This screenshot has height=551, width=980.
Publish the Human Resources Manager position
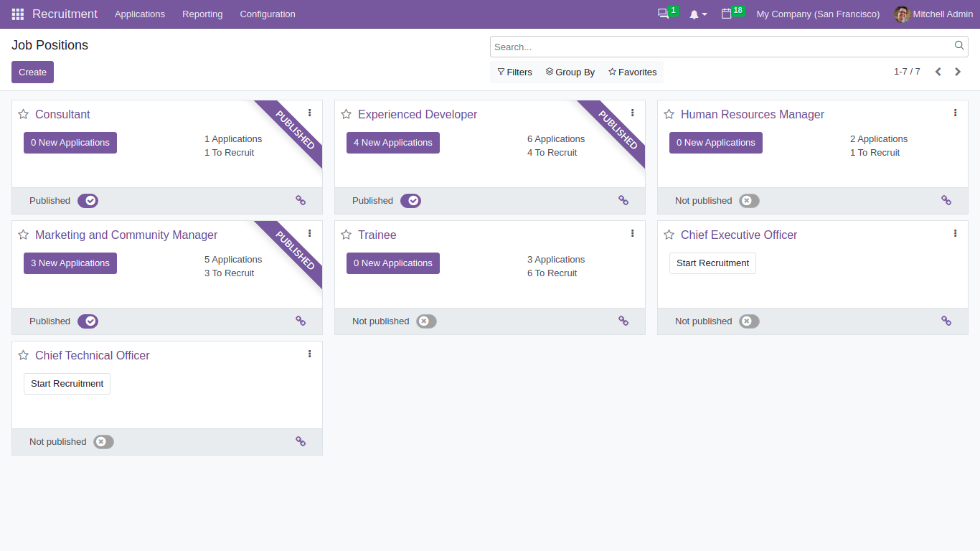[748, 201]
